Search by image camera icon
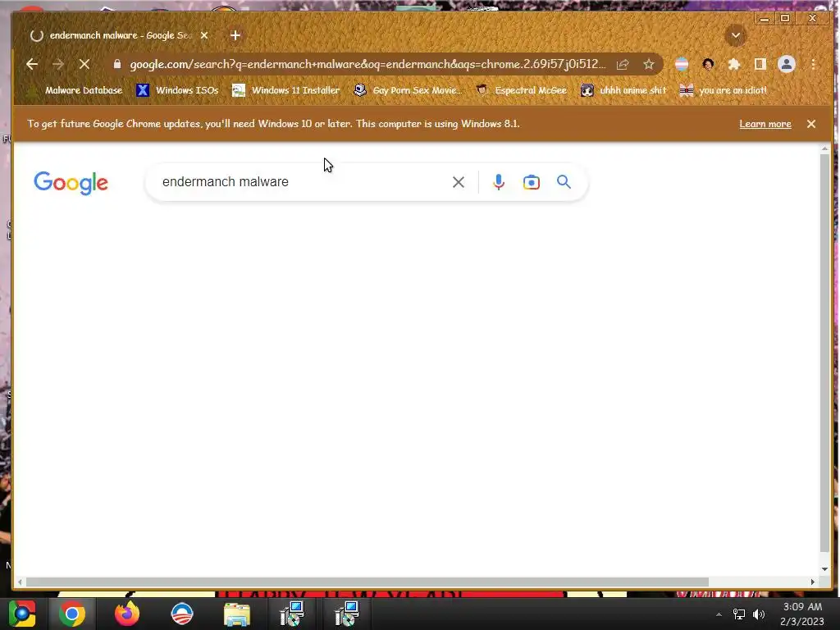Screen dimensions: 840x630 [x=531, y=182]
